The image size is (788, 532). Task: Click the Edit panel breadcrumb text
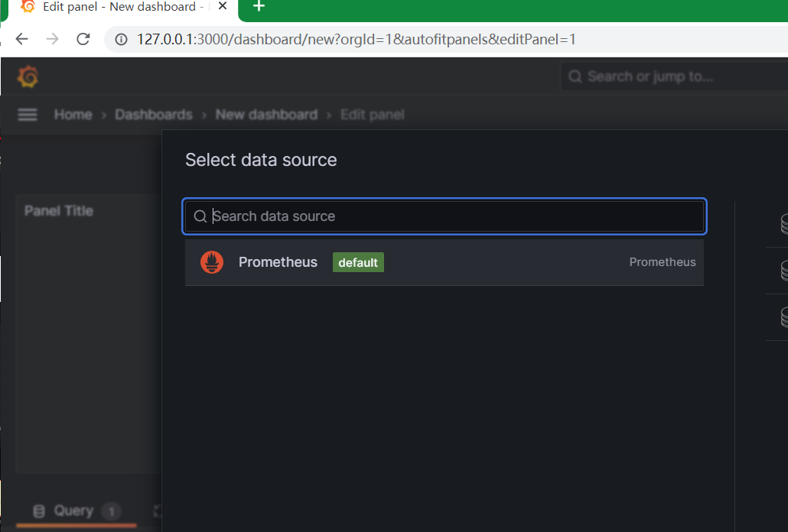[x=373, y=115]
